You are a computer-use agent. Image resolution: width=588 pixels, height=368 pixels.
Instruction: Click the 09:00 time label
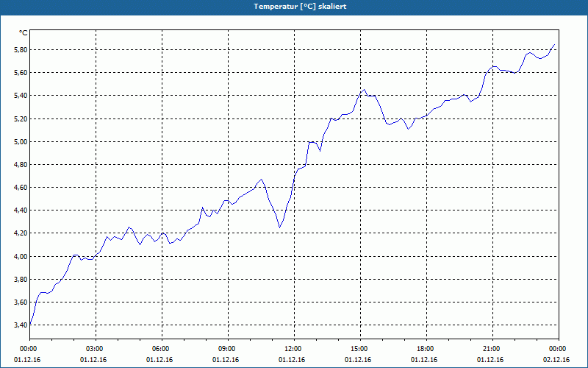[x=228, y=349]
